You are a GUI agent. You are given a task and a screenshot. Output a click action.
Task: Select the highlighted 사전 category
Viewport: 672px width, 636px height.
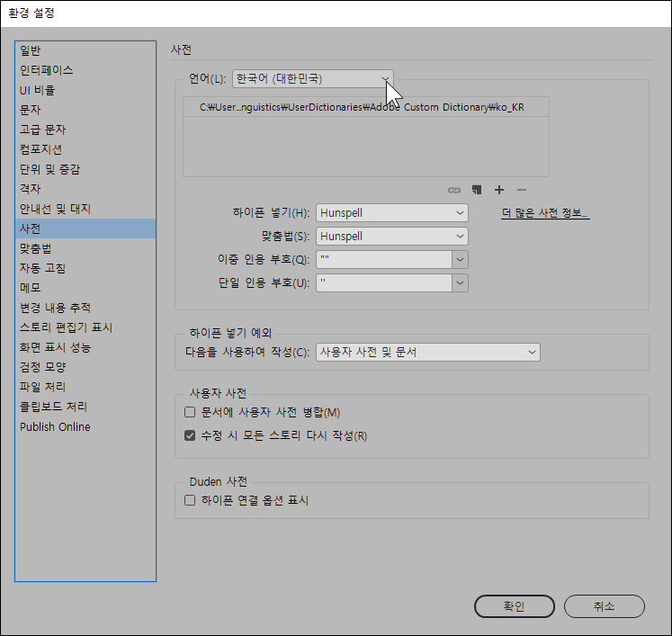[x=85, y=228]
